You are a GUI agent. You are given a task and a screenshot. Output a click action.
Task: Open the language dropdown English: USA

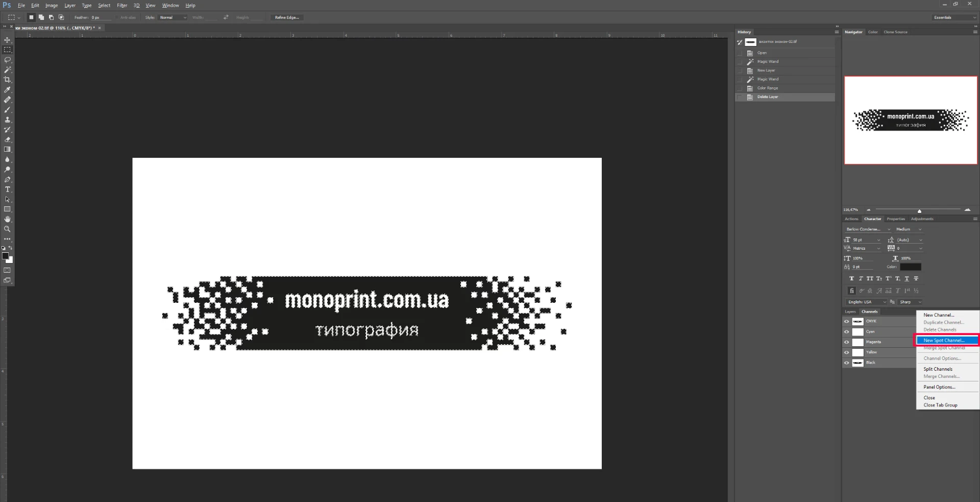(x=867, y=302)
